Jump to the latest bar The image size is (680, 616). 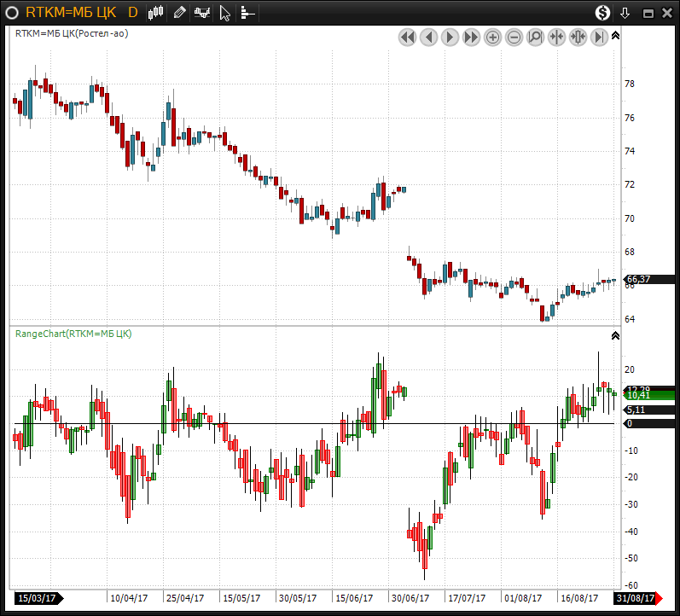pos(600,38)
